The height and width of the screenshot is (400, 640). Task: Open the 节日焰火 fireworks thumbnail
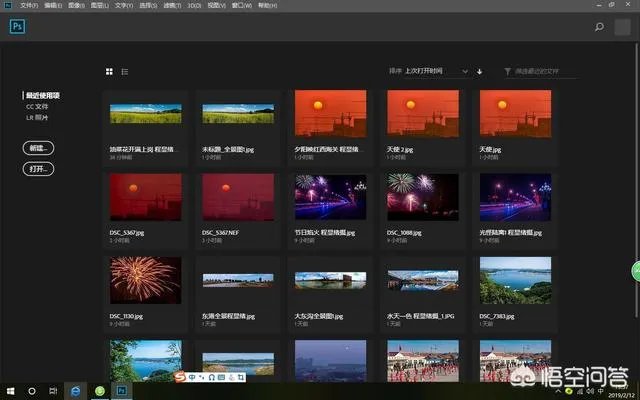(x=331, y=197)
